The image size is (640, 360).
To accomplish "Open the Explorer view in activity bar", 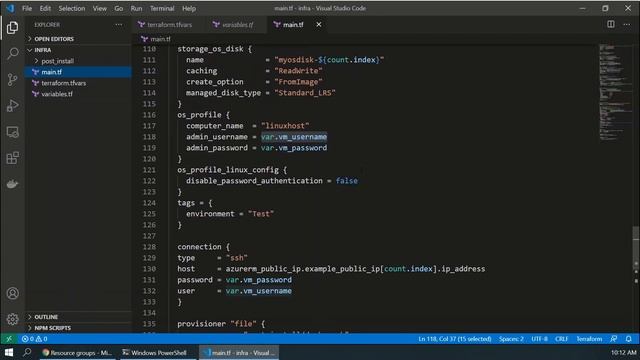I will 12,28.
